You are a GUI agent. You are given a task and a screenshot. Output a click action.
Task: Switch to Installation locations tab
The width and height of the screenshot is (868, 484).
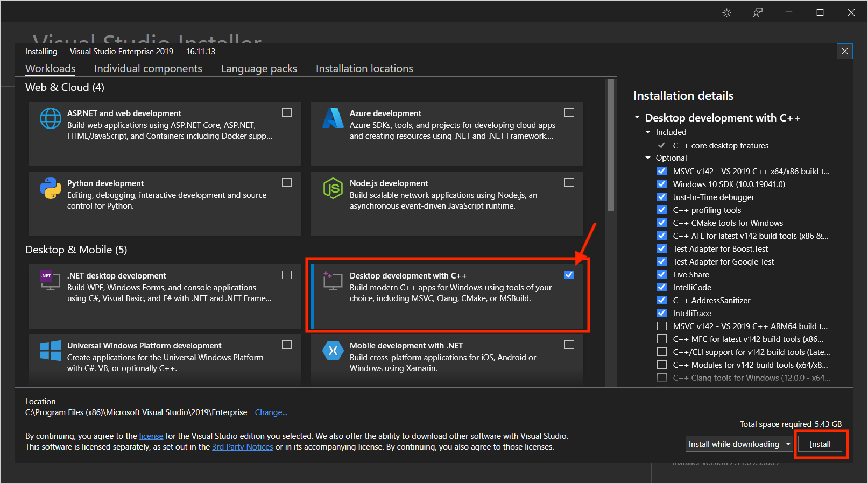(364, 68)
